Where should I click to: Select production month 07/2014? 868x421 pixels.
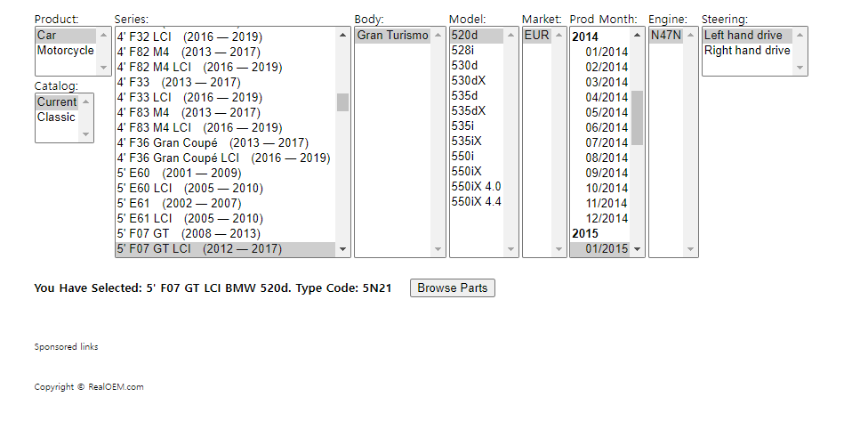pyautogui.click(x=600, y=143)
